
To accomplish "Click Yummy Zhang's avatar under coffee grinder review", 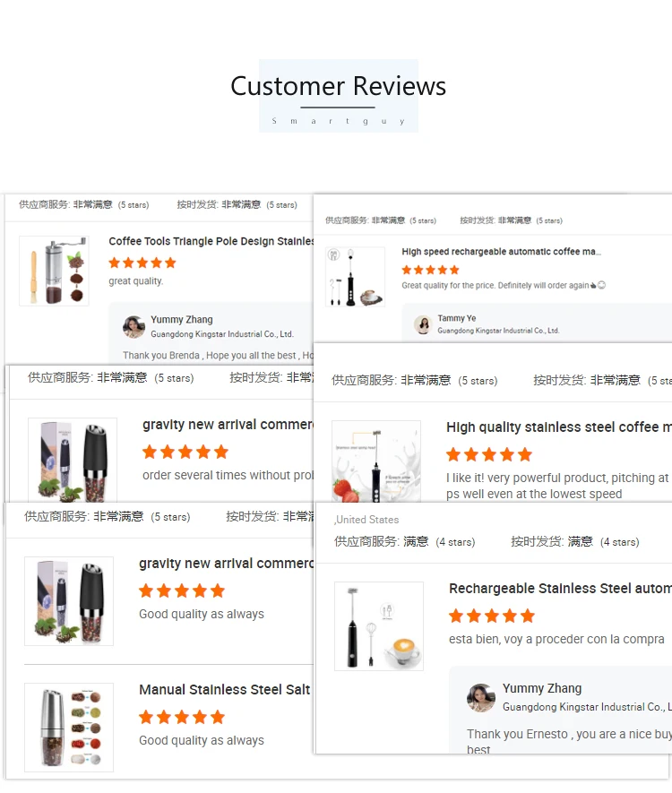I will (x=134, y=327).
